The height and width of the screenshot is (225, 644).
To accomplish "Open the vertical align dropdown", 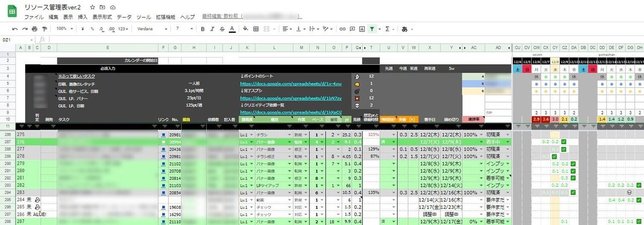I will pos(301,28).
